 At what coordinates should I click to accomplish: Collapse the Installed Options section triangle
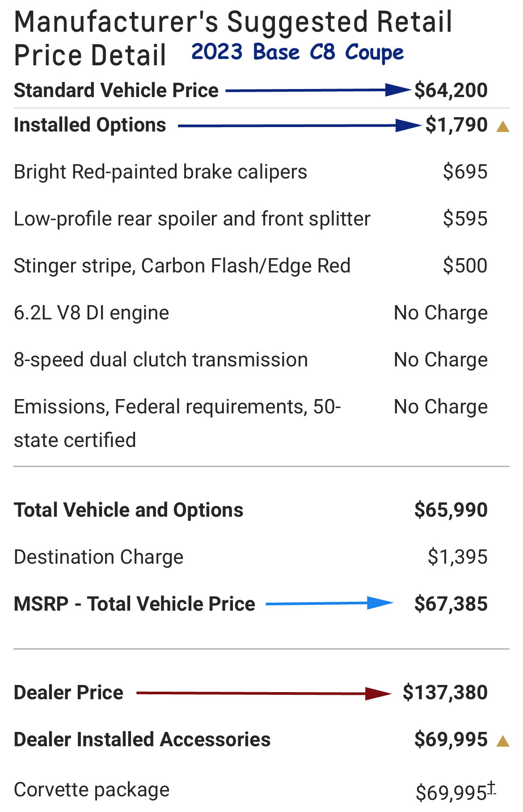click(503, 127)
